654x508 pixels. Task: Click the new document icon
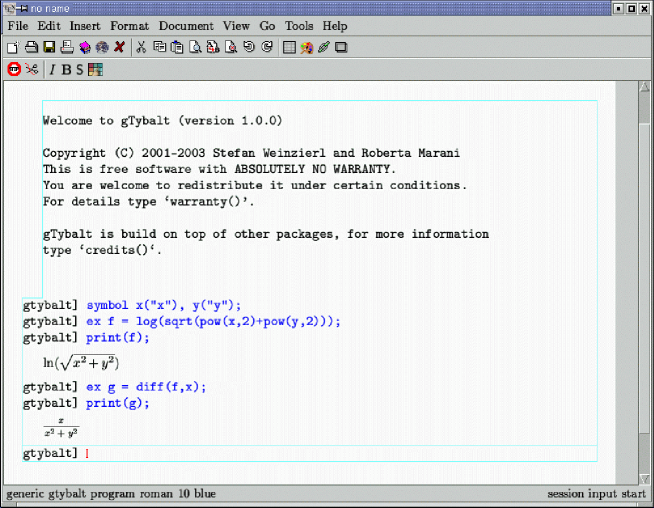12,47
